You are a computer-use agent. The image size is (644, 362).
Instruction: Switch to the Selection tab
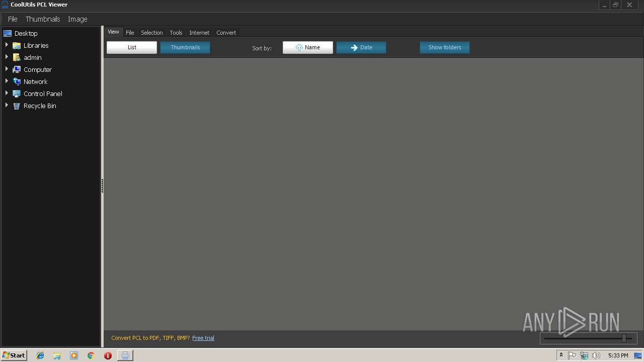tap(151, 33)
